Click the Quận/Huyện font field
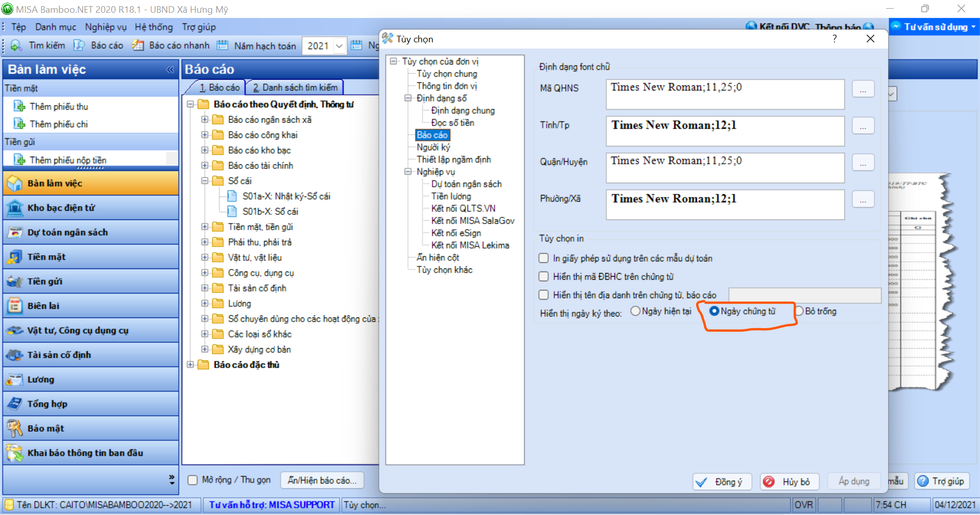This screenshot has height=515, width=980. click(x=725, y=168)
